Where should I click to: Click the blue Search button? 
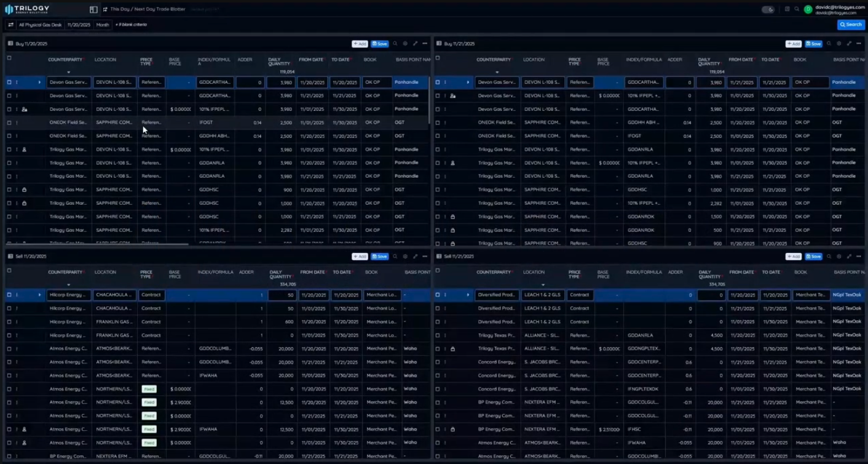[851, 25]
